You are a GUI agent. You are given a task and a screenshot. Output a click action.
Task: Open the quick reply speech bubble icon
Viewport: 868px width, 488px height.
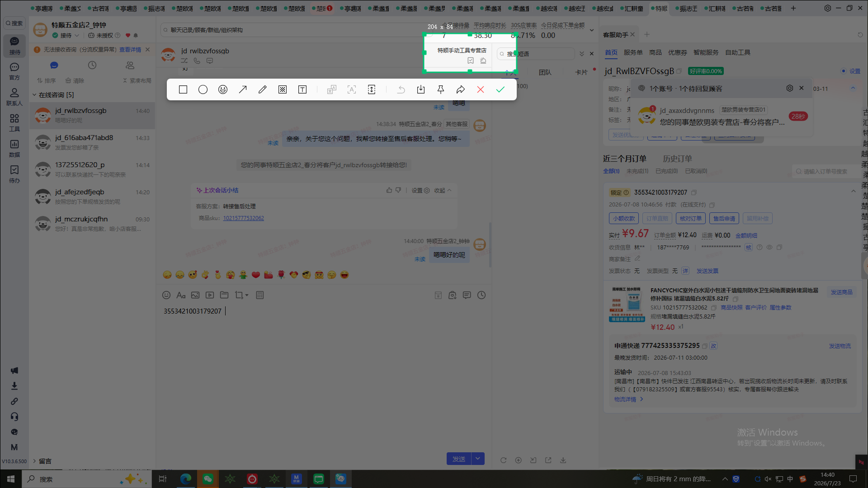tap(467, 295)
